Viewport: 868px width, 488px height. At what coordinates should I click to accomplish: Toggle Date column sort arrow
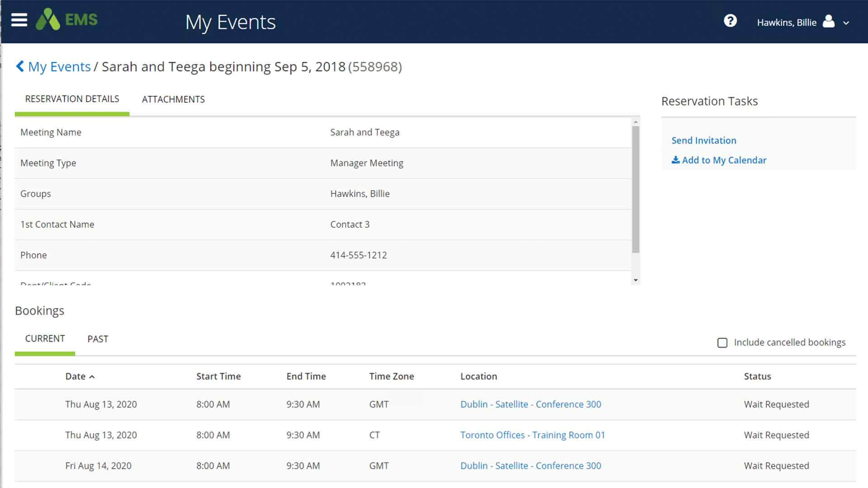(x=92, y=377)
